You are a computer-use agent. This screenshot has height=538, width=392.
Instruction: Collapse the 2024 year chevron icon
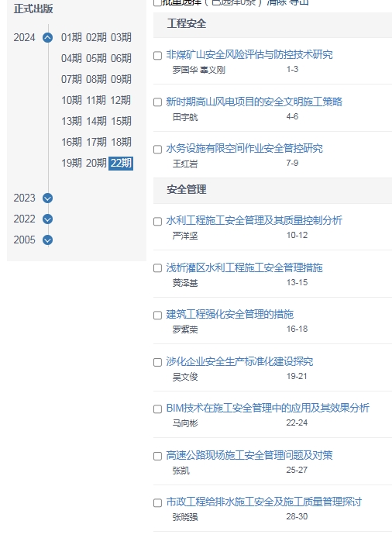(x=48, y=37)
